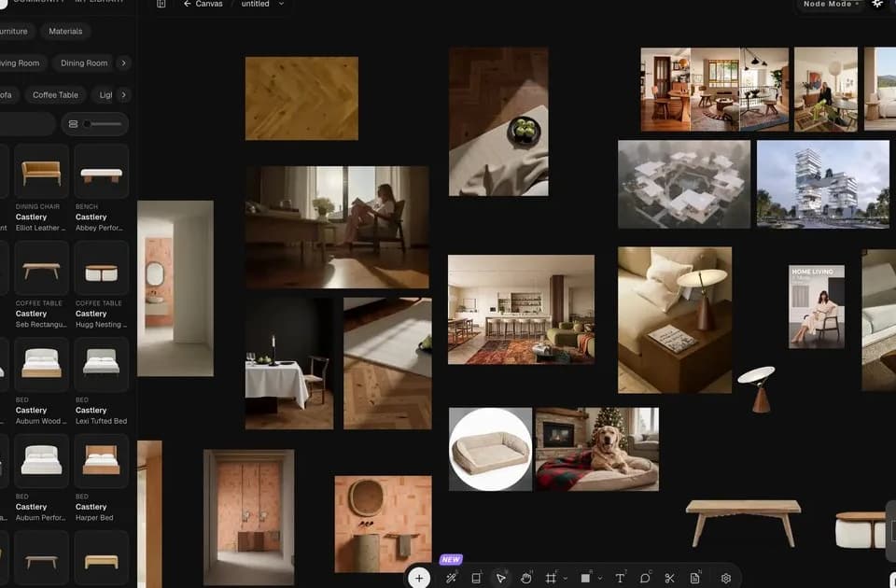Click the round white plus add button
The height and width of the screenshot is (588, 896).
419,578
